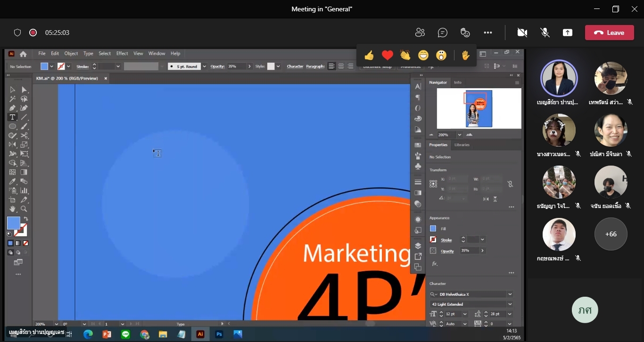Swap fill and stroke colors

pos(26,219)
